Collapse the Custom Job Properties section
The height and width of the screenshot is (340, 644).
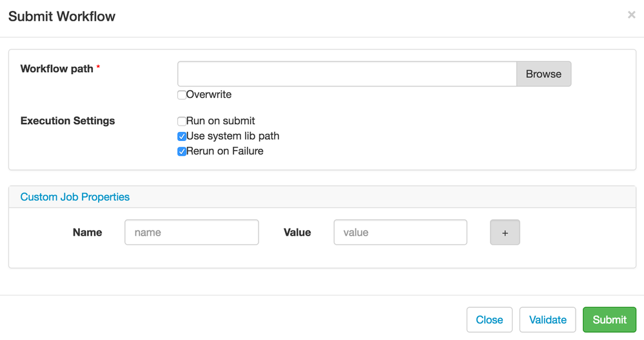[x=75, y=197]
